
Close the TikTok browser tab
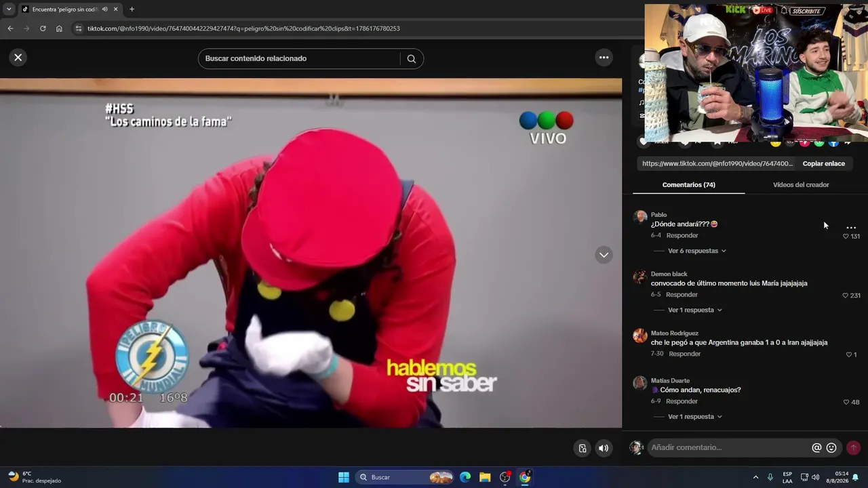click(116, 9)
